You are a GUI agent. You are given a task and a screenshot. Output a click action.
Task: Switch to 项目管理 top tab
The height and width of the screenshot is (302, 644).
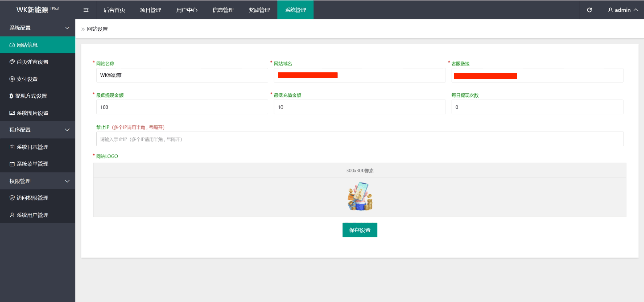coord(150,10)
